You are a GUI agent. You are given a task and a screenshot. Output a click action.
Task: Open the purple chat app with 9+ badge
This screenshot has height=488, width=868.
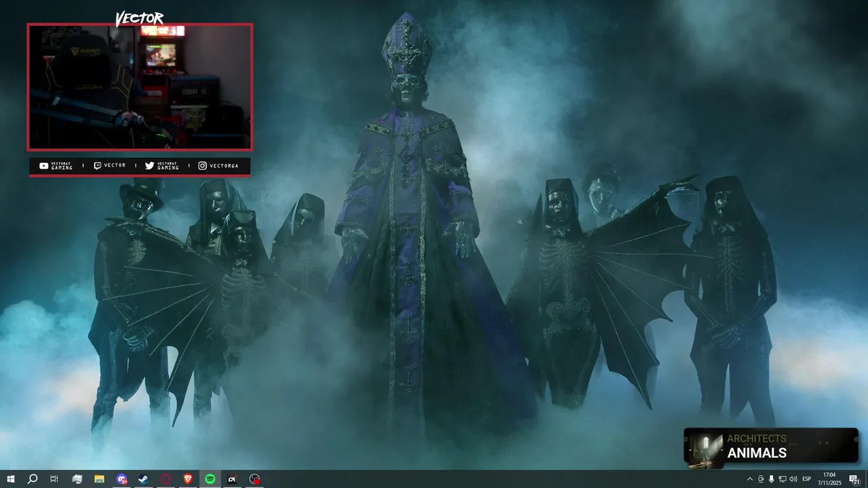(121, 479)
